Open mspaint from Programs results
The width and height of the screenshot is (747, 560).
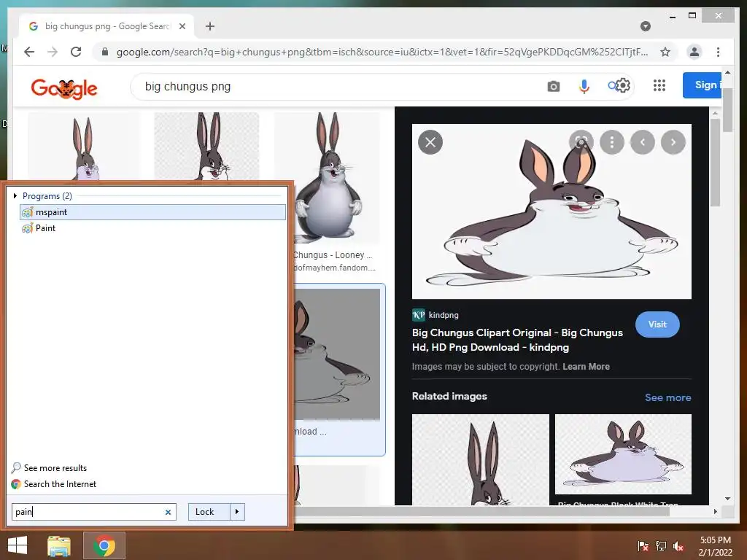click(152, 212)
